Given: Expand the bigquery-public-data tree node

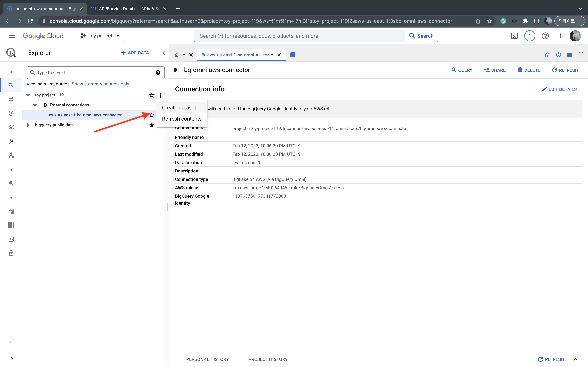Looking at the screenshot, I should pyautogui.click(x=28, y=125).
